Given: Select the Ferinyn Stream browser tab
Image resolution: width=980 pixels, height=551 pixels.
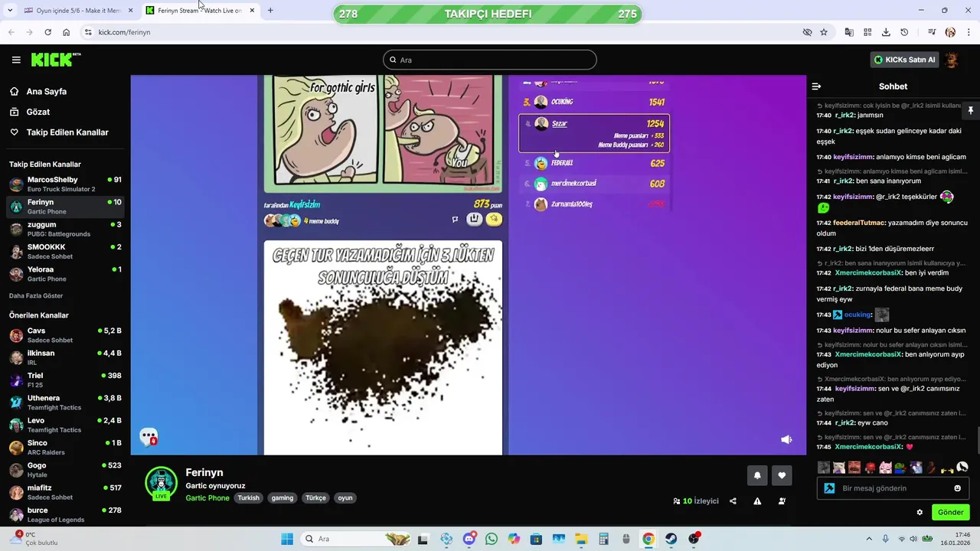Looking at the screenshot, I should [200, 11].
